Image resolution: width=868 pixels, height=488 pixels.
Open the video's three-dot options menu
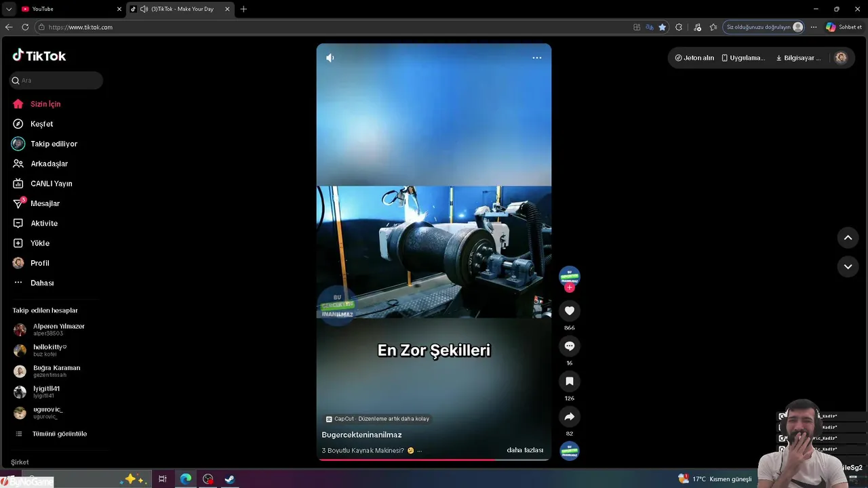(x=536, y=58)
